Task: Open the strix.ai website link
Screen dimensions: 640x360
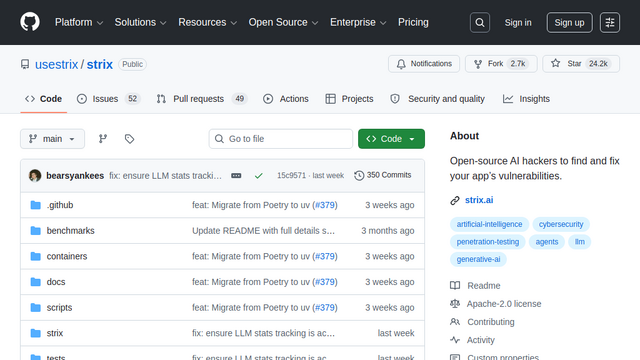Action: tap(479, 200)
